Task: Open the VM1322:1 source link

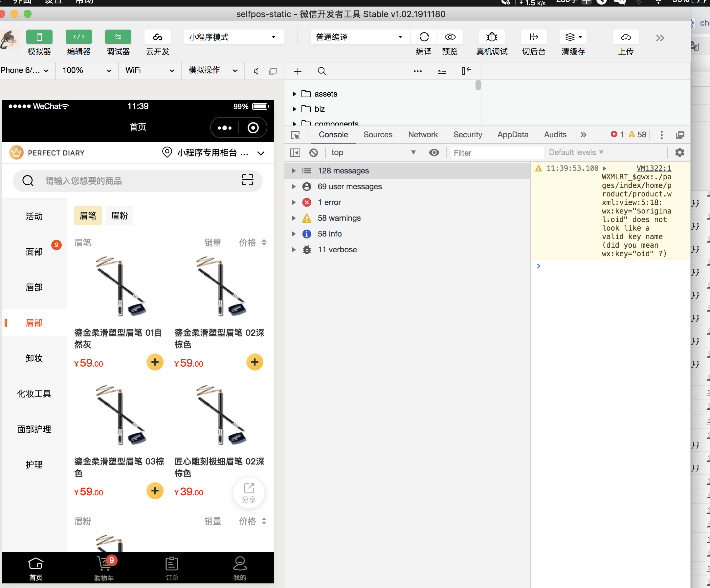Action: 654,168
